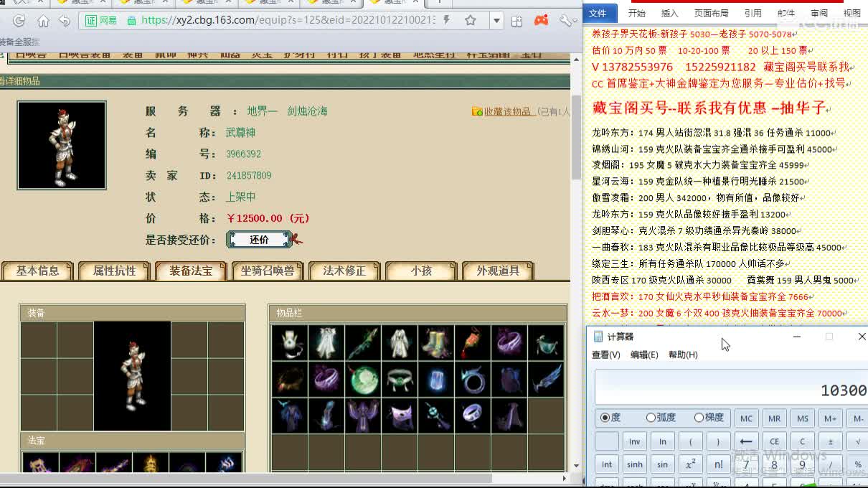The height and width of the screenshot is (488, 868).
Task: Go to the browser home page icon
Action: [43, 21]
